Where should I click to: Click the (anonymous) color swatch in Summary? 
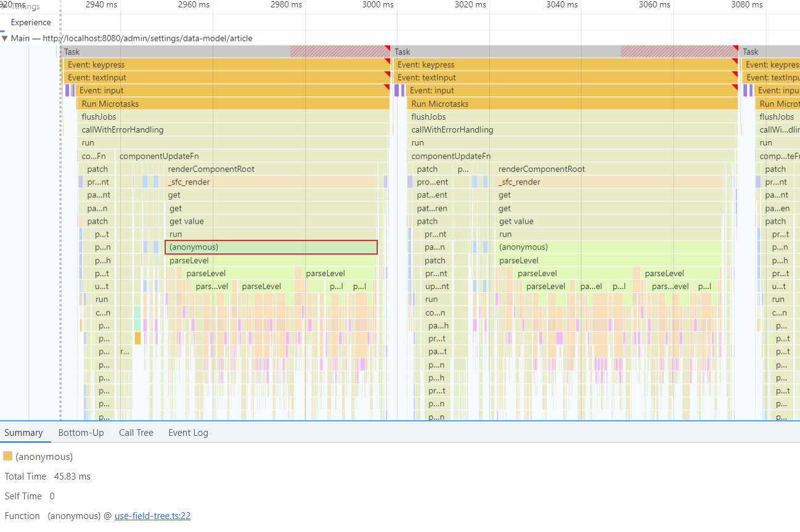click(8, 456)
